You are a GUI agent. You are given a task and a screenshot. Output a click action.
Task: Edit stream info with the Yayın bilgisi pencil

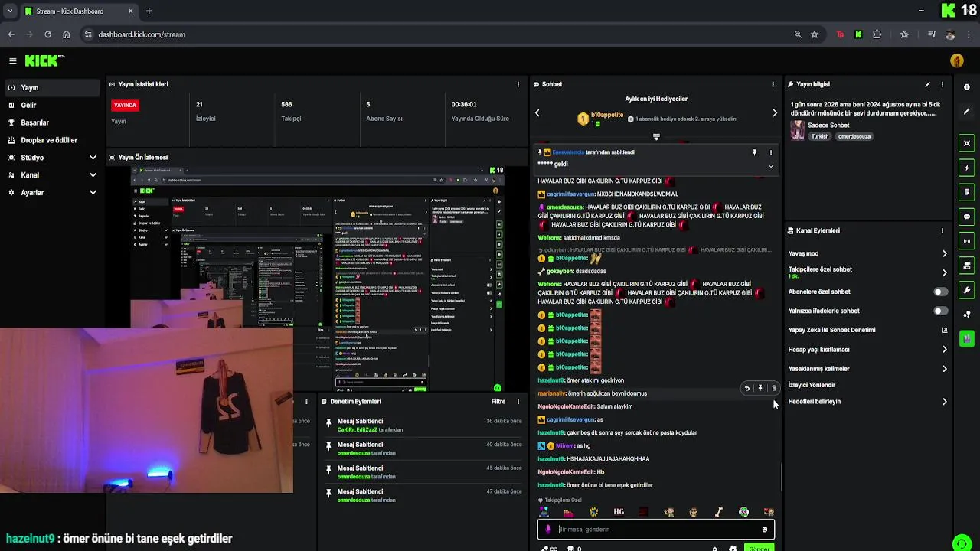point(928,84)
